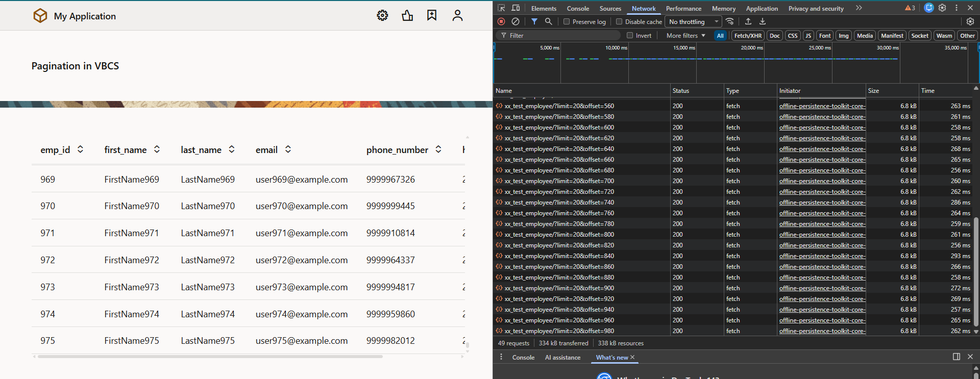
Task: Check the Disable cache option
Action: tap(619, 22)
